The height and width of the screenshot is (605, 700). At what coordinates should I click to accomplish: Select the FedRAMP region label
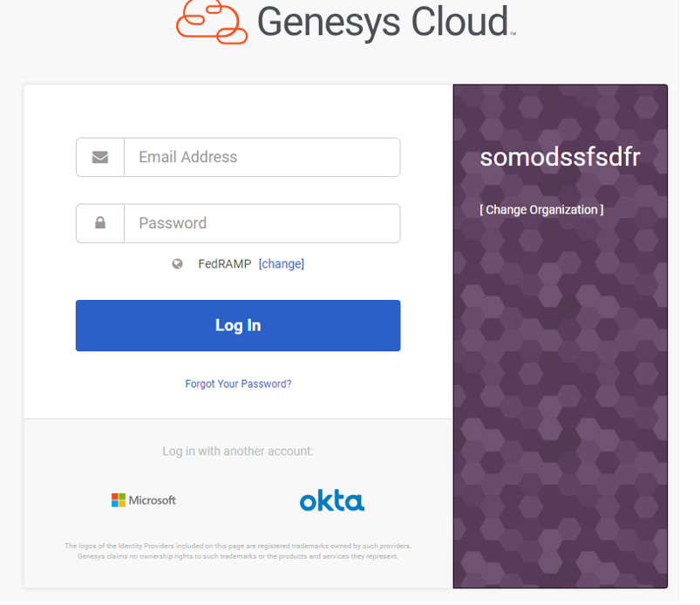click(225, 264)
